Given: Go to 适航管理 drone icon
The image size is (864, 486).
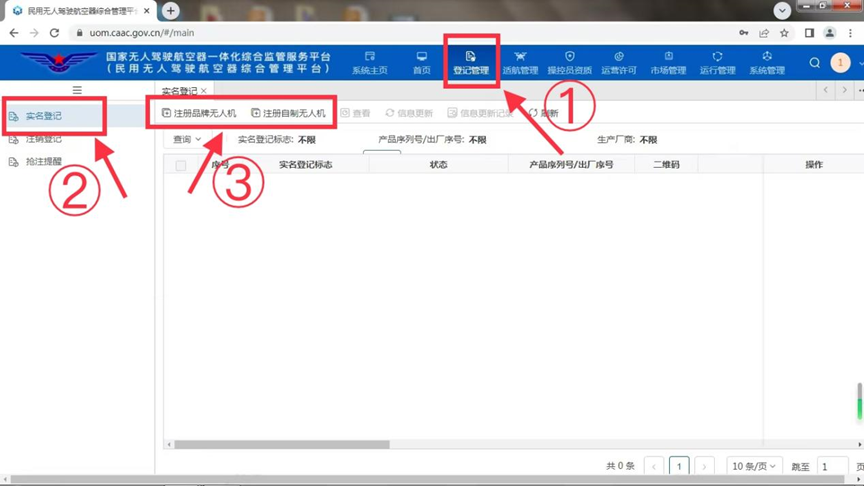Looking at the screenshot, I should [520, 62].
